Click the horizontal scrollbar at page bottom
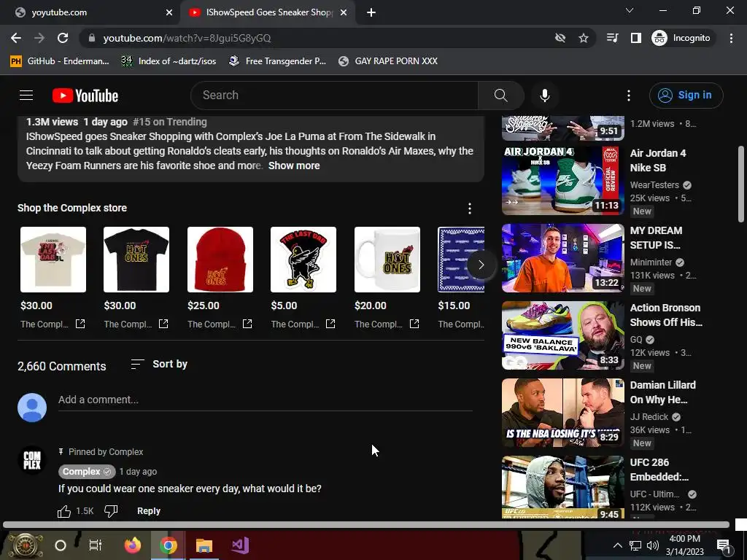Image resolution: width=747 pixels, height=560 pixels. (366, 525)
